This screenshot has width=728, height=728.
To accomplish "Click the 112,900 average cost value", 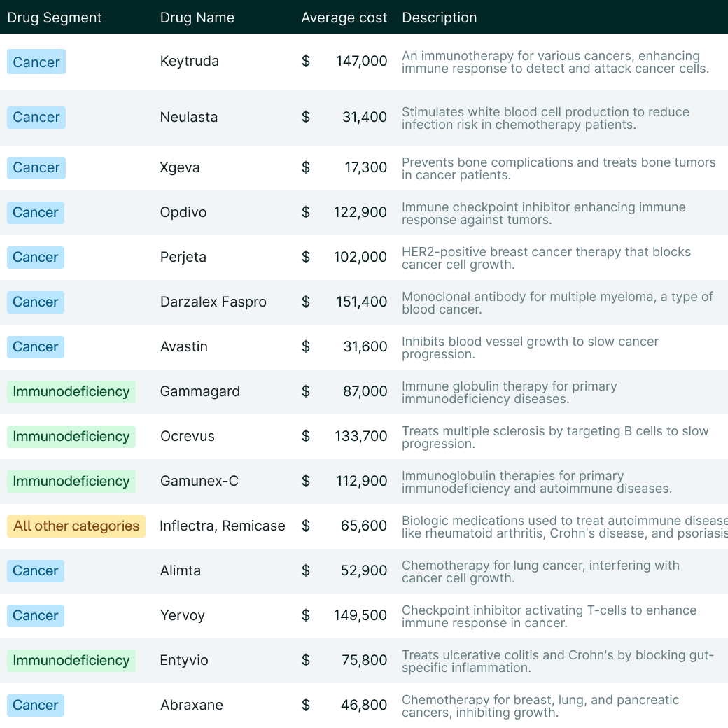I will click(362, 482).
